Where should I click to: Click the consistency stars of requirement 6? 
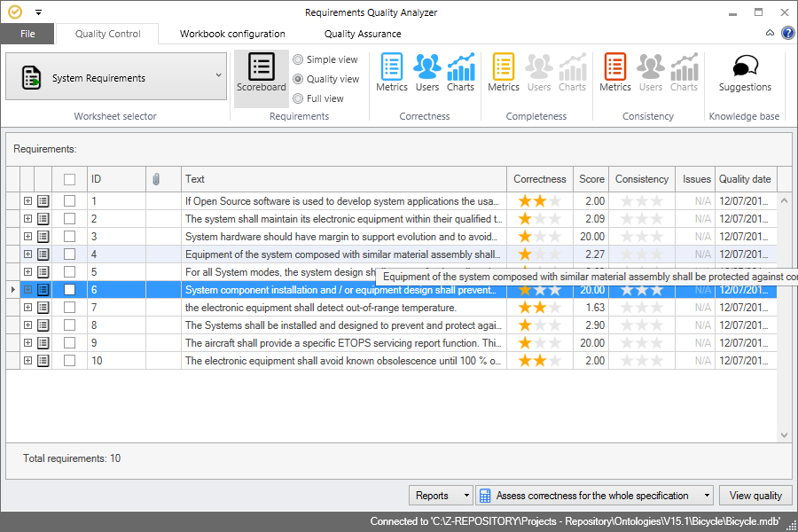pyautogui.click(x=641, y=290)
